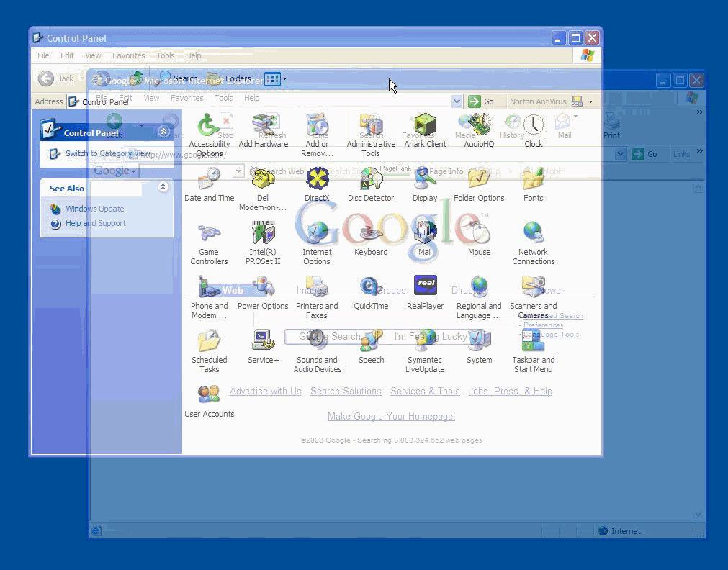Open the Edit menu in Control Panel

coord(67,55)
